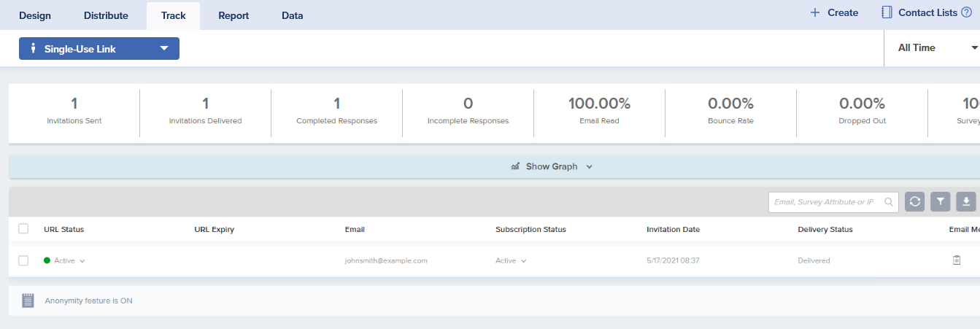Toggle the select-all header checkbox
Screen dimensions: 980x329
click(23, 229)
